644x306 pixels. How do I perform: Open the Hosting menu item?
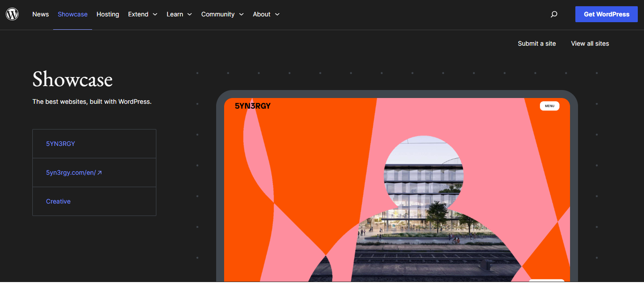pos(108,14)
